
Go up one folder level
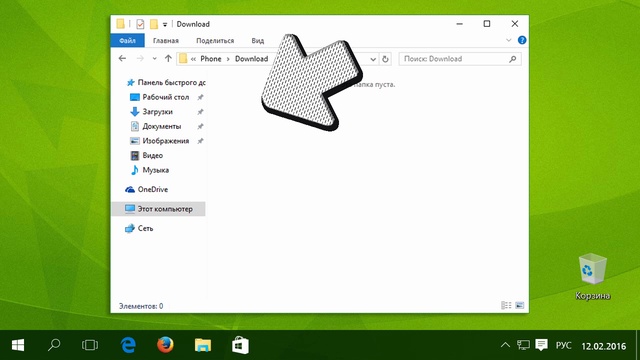(168, 58)
